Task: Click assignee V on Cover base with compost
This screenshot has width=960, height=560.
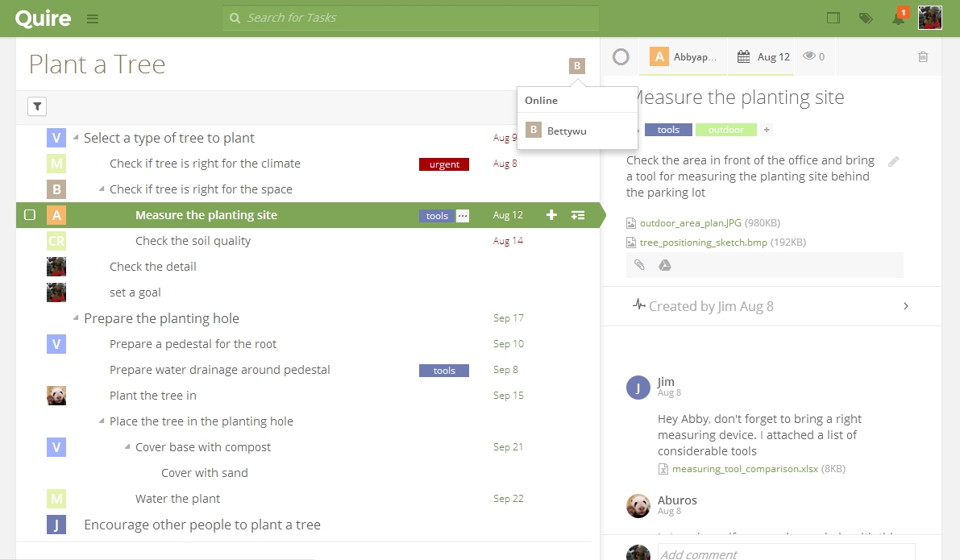Action: 56,446
